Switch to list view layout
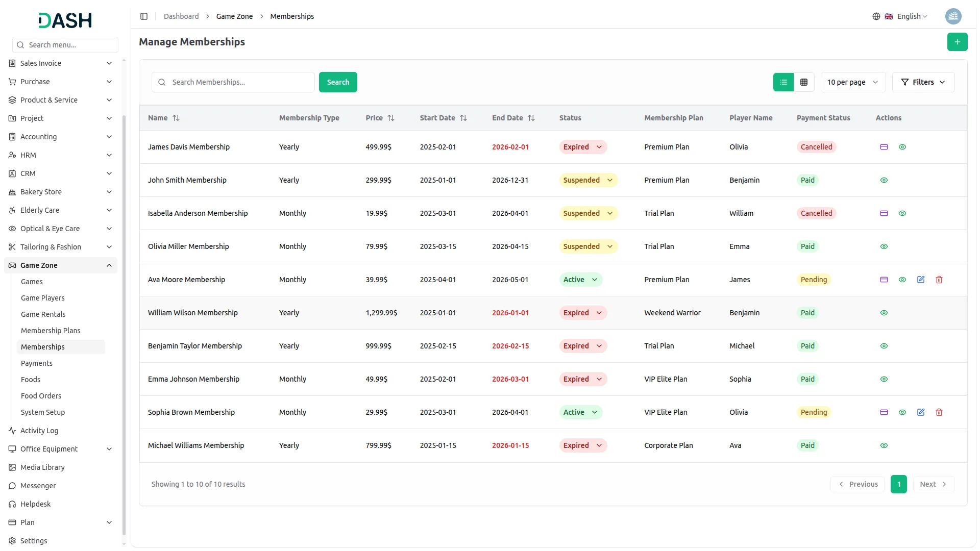This screenshot has width=980, height=551. (783, 82)
